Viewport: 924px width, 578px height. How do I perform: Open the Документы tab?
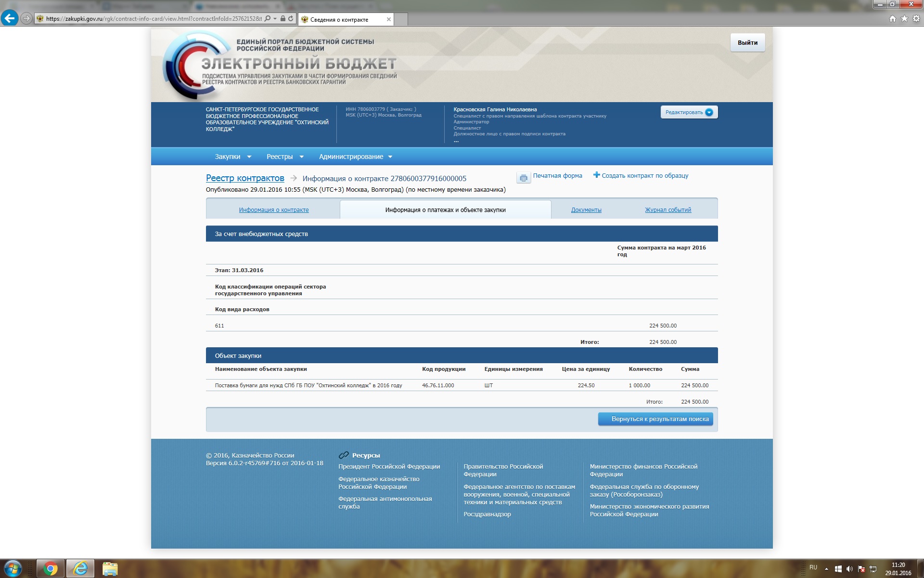point(586,210)
